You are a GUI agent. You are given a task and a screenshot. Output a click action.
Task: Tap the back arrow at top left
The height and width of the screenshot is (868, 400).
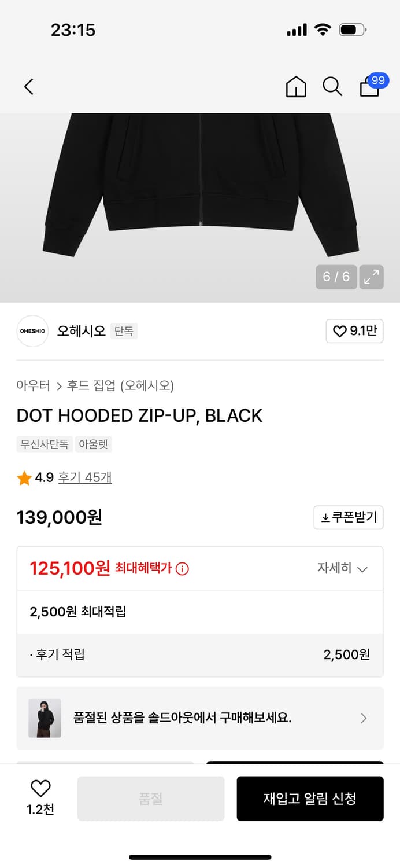[28, 86]
